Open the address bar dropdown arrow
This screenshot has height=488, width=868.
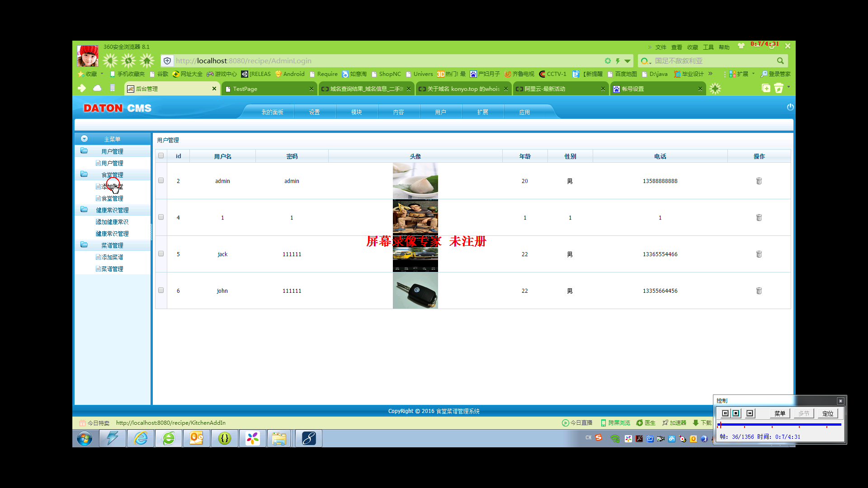tap(627, 61)
